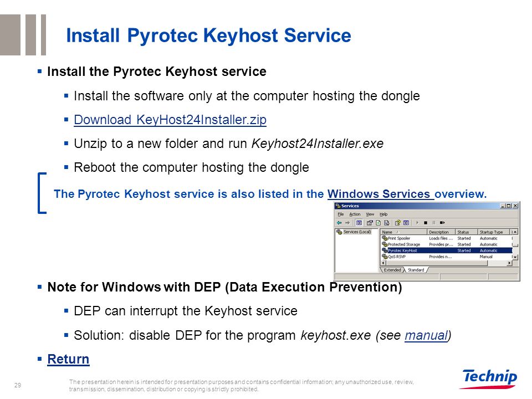Screen dimensions: 532x399
Task: Click the vertical scrollbar up arrow
Action: pyautogui.click(x=515, y=232)
